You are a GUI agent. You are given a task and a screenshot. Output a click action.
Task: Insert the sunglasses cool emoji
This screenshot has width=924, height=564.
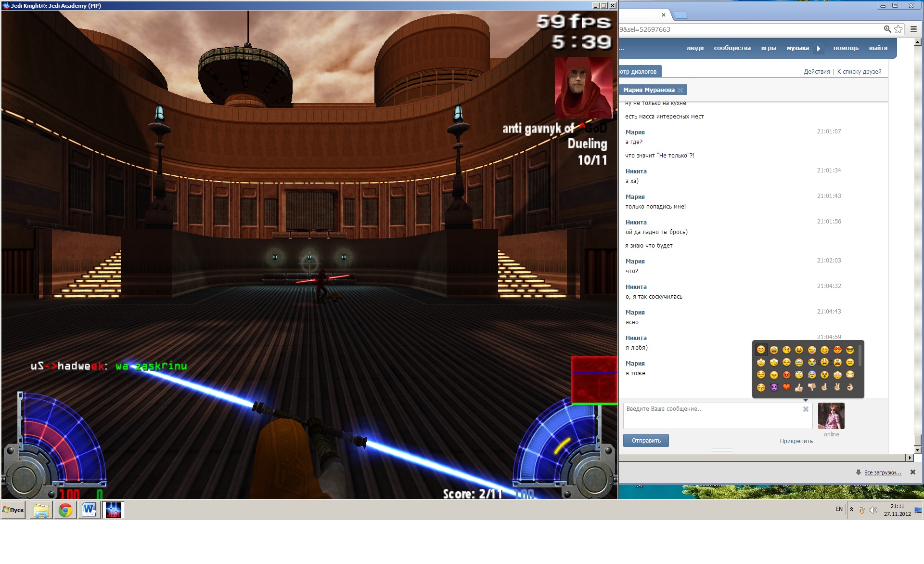(x=850, y=350)
